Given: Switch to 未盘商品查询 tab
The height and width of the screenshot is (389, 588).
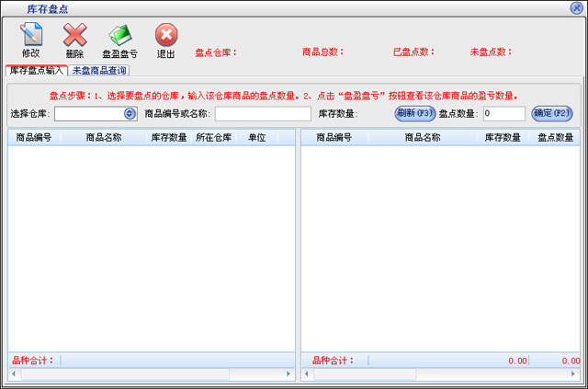Looking at the screenshot, I should click(99, 71).
